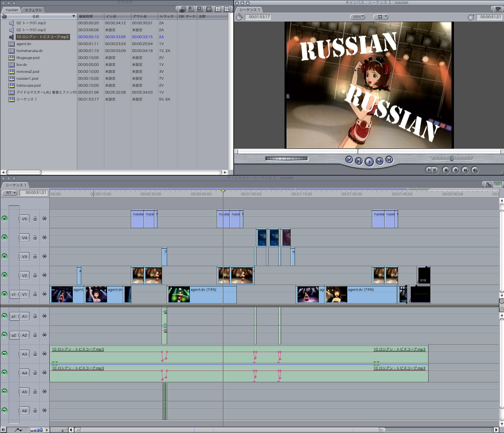Screen dimensions: 504x433
Task: Toggle Auto Select on track V3
Action: (44, 257)
